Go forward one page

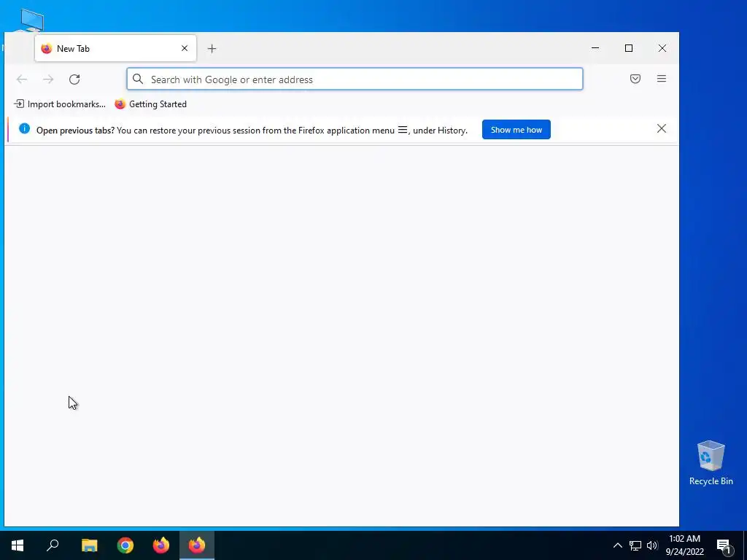click(x=48, y=79)
